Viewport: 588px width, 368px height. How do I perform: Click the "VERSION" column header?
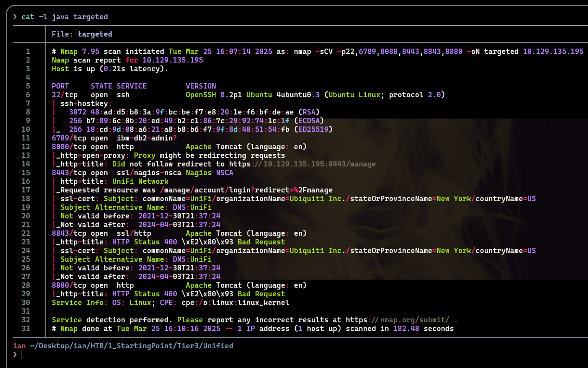(x=201, y=86)
